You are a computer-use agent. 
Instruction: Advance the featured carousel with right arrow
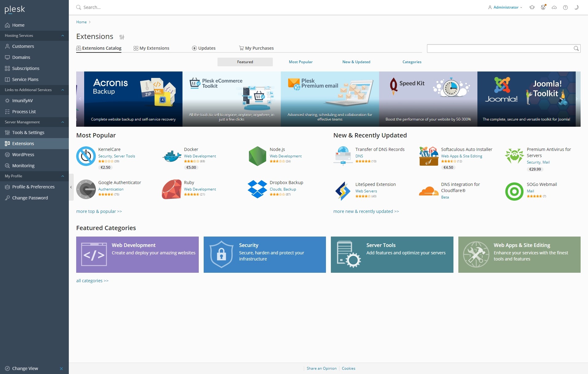(x=577, y=99)
